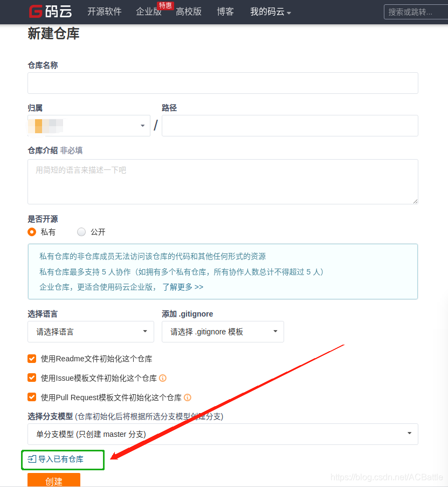The width and height of the screenshot is (448, 487).
Task: Select 开源软件 in the top navigation
Action: (104, 11)
